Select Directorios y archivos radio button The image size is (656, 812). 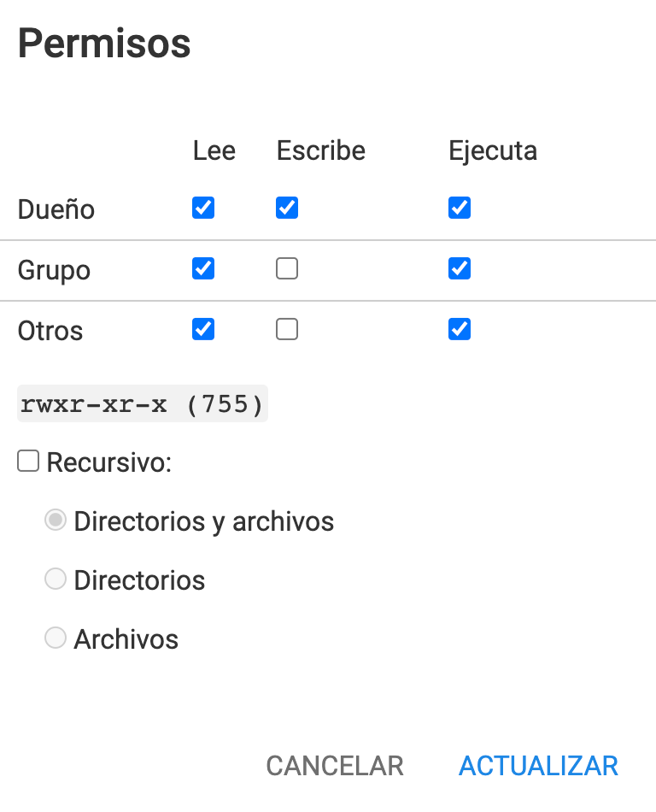coord(56,520)
